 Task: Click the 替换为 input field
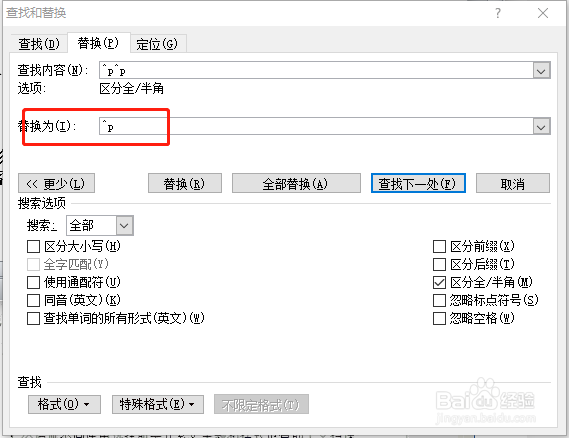(x=316, y=126)
